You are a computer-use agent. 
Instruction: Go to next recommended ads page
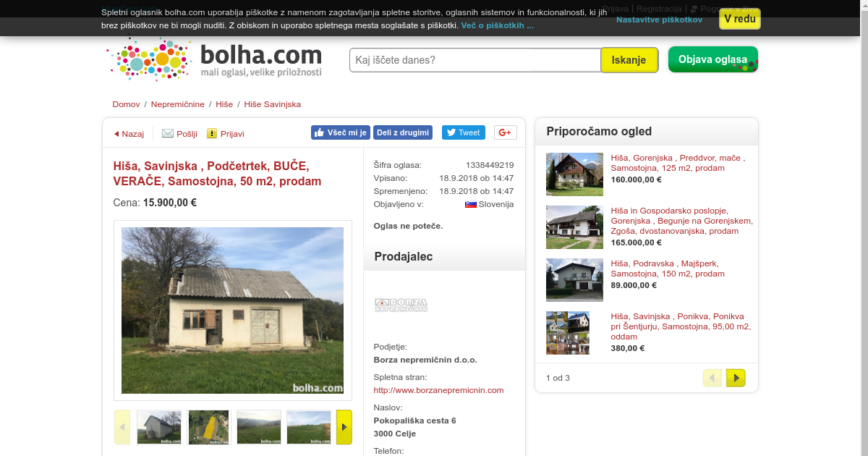point(736,378)
